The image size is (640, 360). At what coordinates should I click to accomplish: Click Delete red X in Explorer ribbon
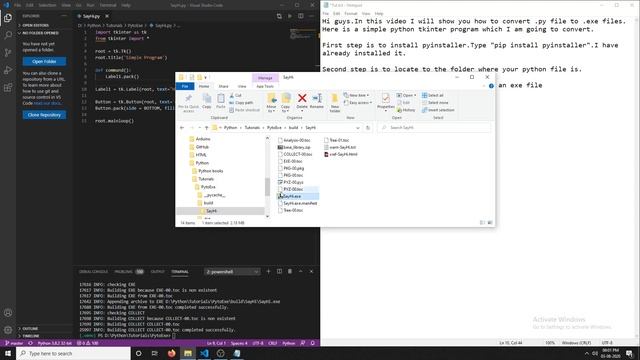[302, 101]
